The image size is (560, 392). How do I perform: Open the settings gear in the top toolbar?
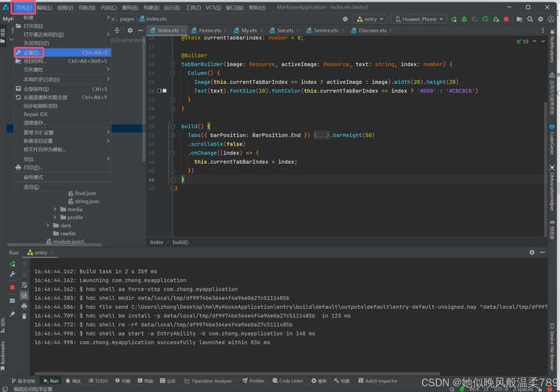tap(540, 20)
